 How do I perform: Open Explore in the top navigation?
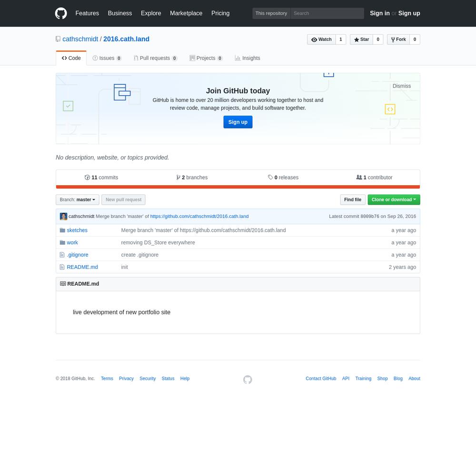coord(151,13)
